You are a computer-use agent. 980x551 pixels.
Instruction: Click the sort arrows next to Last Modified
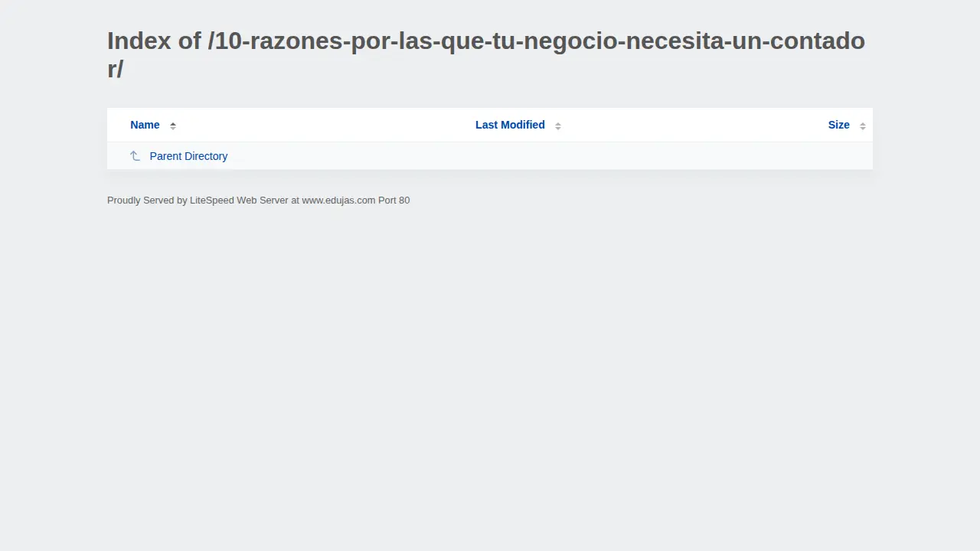(558, 126)
